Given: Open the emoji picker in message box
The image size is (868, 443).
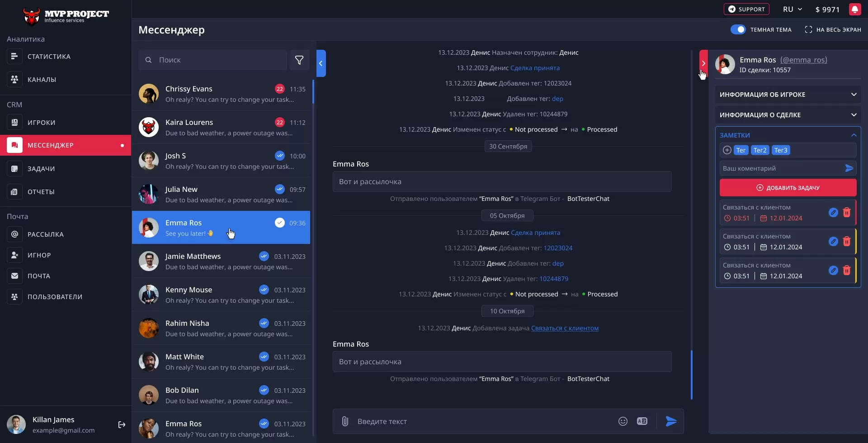Looking at the screenshot, I should 623,421.
